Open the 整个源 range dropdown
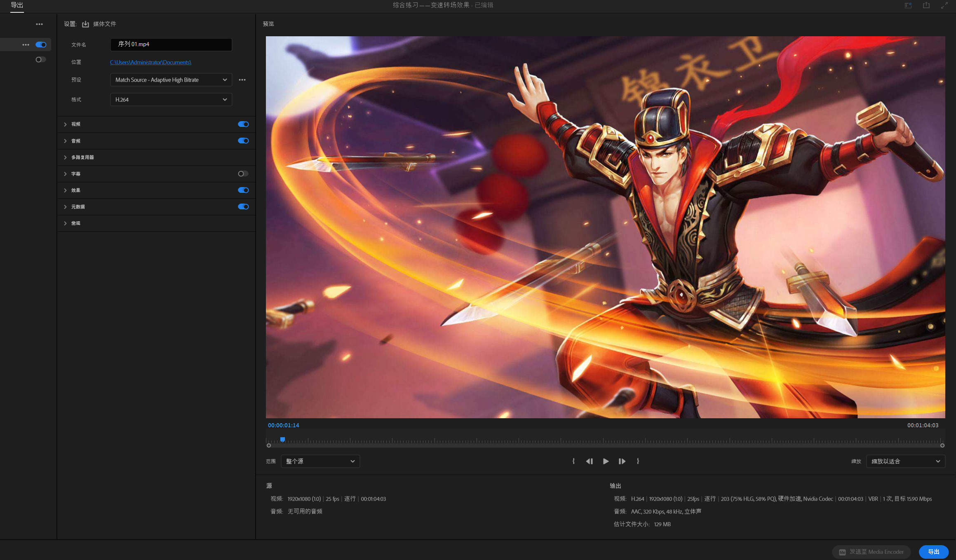Image resolution: width=956 pixels, height=560 pixels. pos(320,461)
